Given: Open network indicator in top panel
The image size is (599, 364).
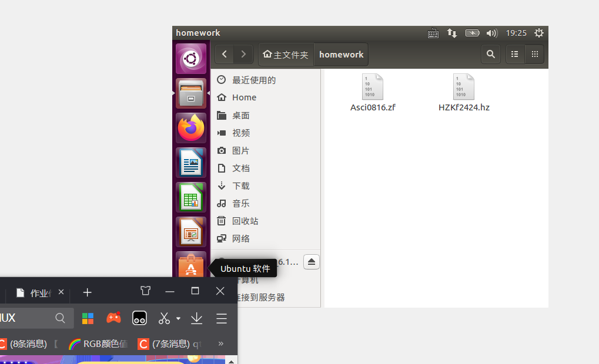Looking at the screenshot, I should (x=452, y=33).
